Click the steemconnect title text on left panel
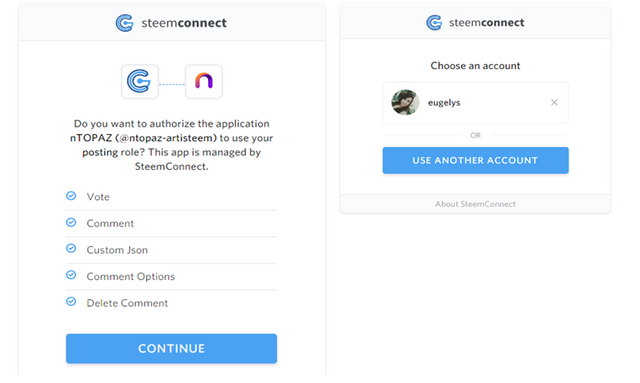The width and height of the screenshot is (640, 383). [x=184, y=23]
